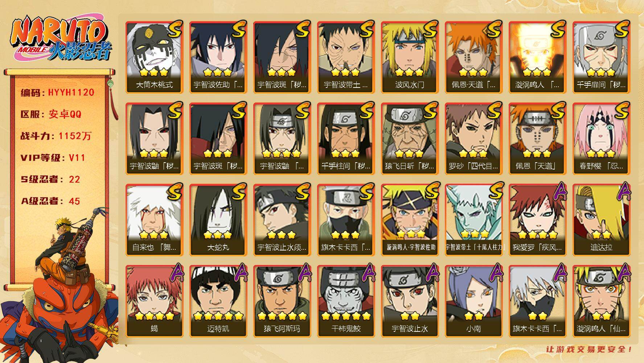The image size is (644, 363).
Task: Click the Naruto Mobile logo
Action: pos(60,39)
